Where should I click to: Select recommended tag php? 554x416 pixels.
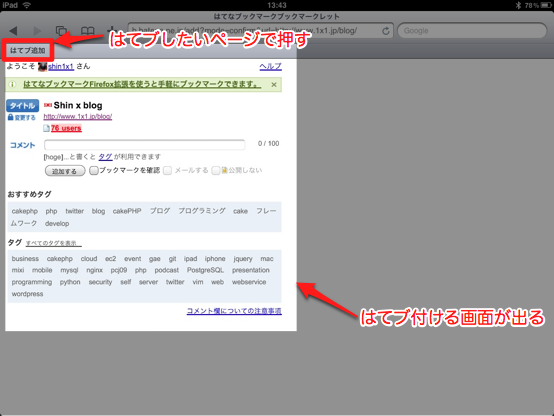tap(51, 211)
